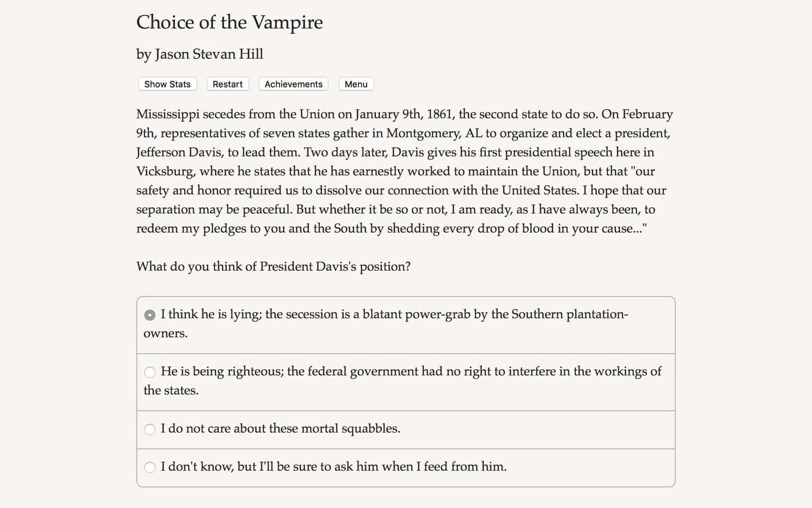
Task: Click the Show Stats button
Action: click(x=167, y=84)
